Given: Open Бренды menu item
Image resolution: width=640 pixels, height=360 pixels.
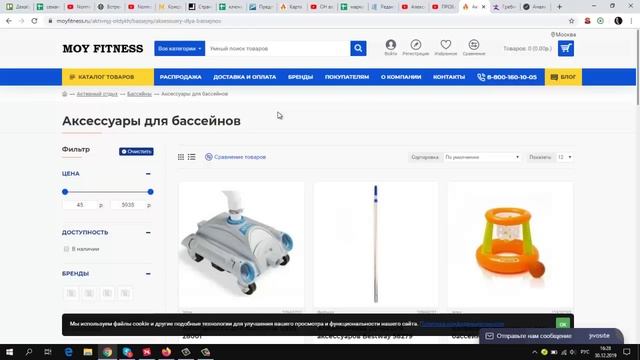Looking at the screenshot, I should pyautogui.click(x=300, y=77).
